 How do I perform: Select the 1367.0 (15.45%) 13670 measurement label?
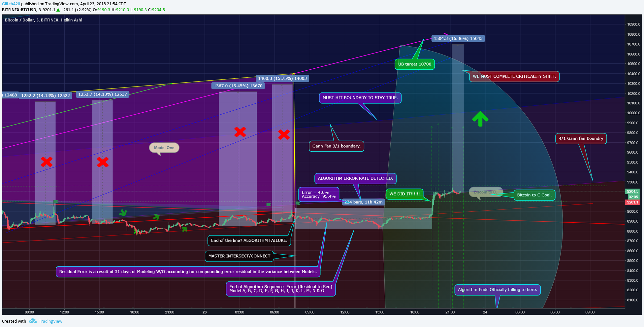(238, 86)
